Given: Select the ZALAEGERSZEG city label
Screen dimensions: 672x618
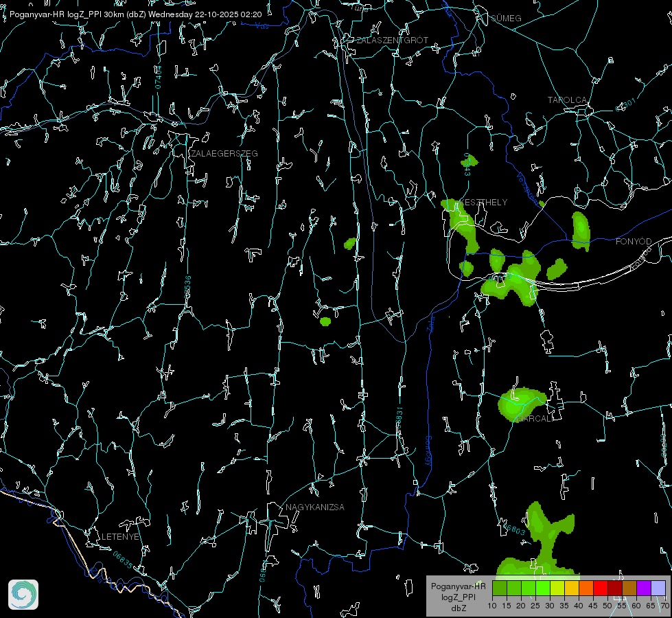Looking at the screenshot, I should (x=224, y=153).
